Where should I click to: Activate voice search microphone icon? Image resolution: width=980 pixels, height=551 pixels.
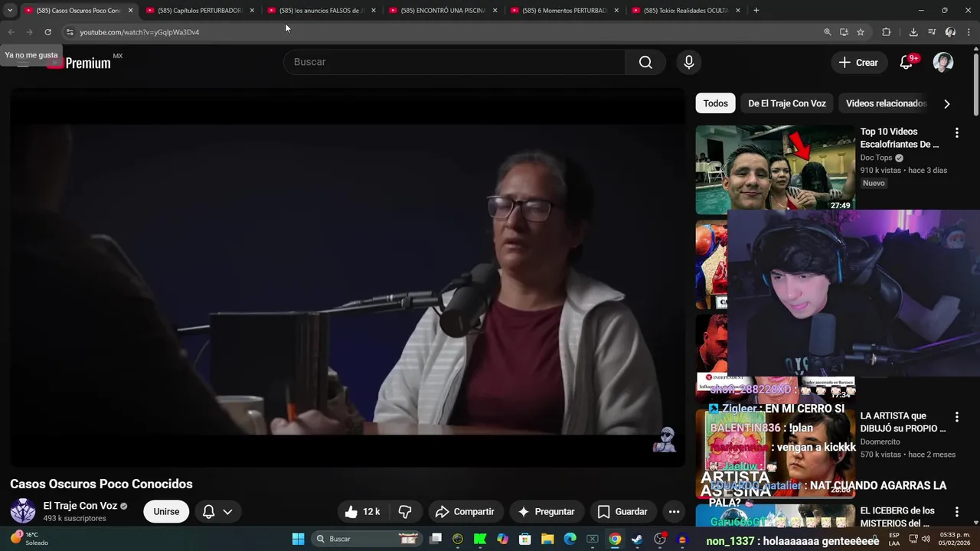tap(689, 62)
